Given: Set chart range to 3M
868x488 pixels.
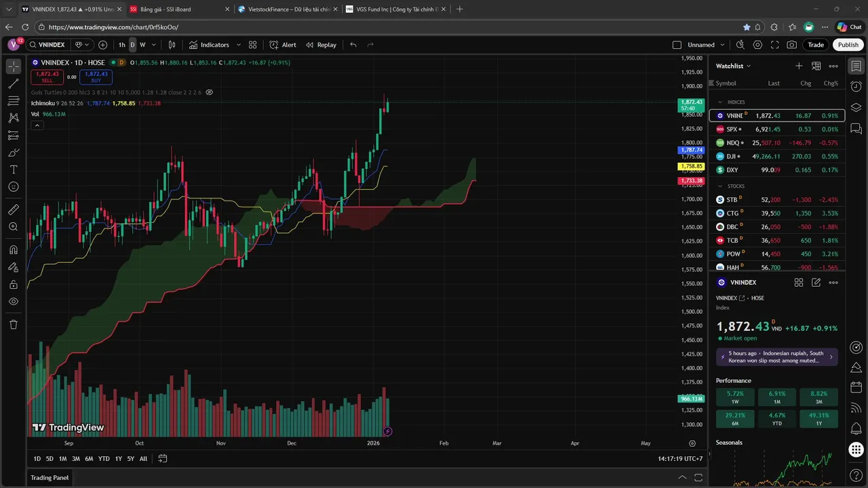Looking at the screenshot, I should click(x=76, y=459).
